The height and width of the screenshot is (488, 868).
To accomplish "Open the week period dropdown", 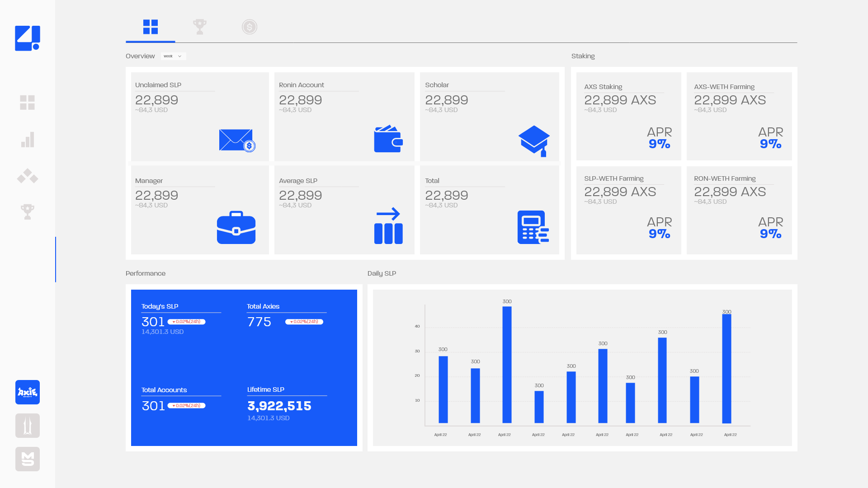I will (173, 56).
